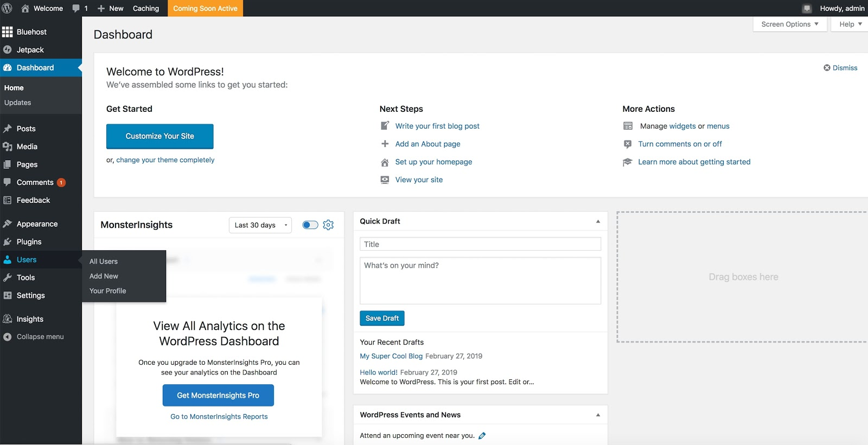Click the Get MonsterInsights Pro button
Image resolution: width=868 pixels, height=445 pixels.
(x=218, y=396)
